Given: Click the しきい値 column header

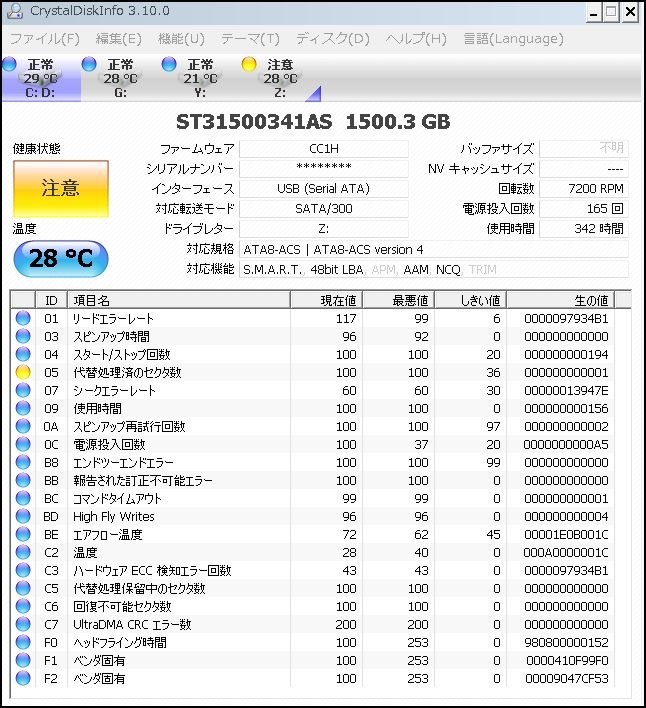Looking at the screenshot, I should coord(471,300).
